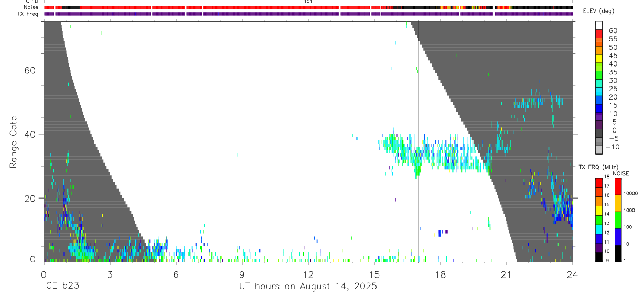Click the '15' tick on the UT hours axis
644x297 pixels.
pyautogui.click(x=374, y=274)
